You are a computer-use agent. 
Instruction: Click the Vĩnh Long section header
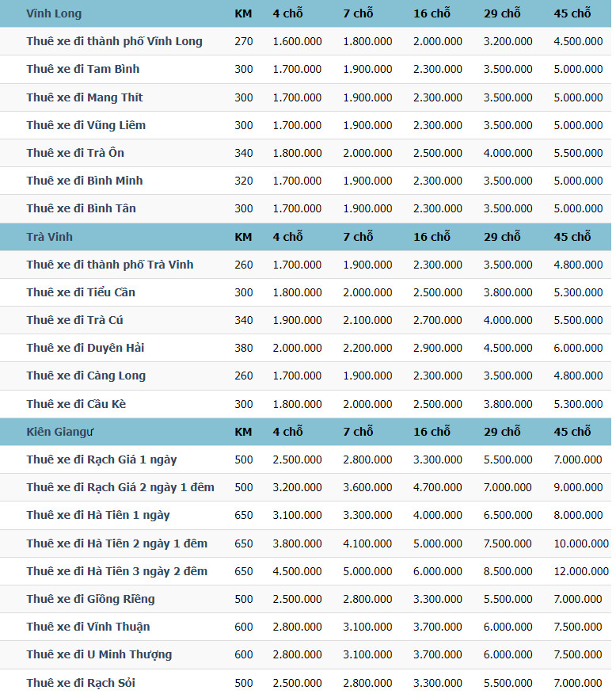(x=54, y=13)
